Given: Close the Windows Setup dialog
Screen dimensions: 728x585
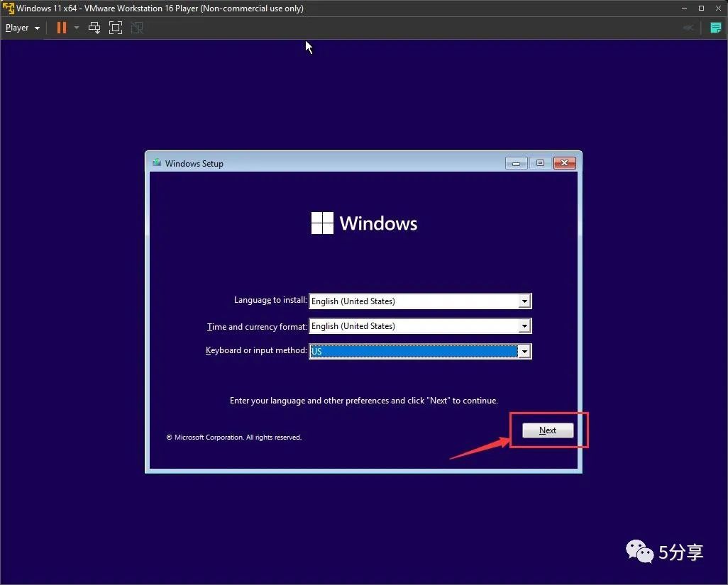Looking at the screenshot, I should [565, 163].
